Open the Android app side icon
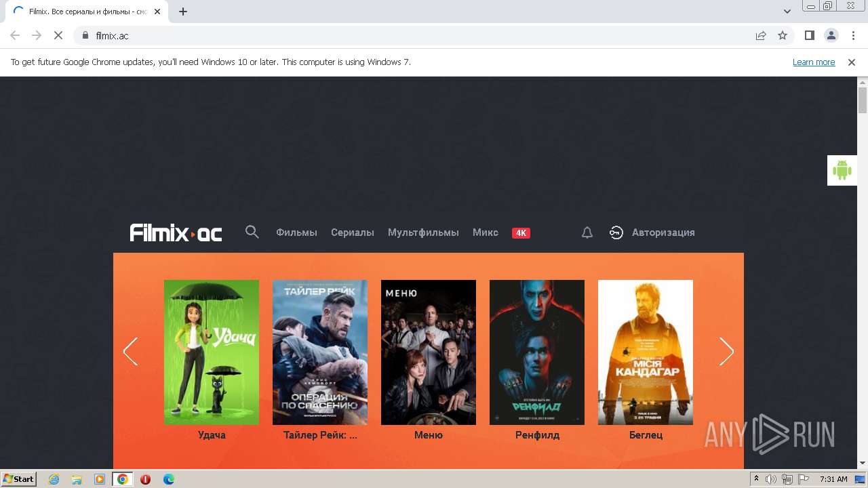Viewport: 868px width, 488px height. 842,170
